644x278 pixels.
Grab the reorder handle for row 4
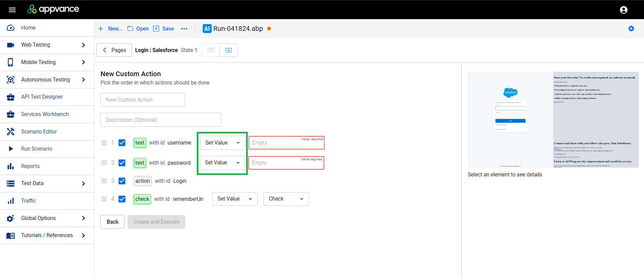click(104, 199)
